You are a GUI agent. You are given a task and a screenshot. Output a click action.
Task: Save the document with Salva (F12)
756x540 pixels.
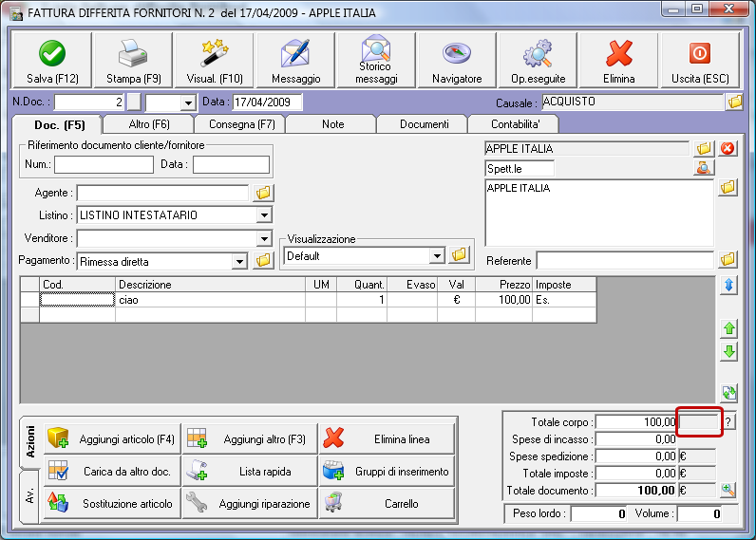point(52,61)
